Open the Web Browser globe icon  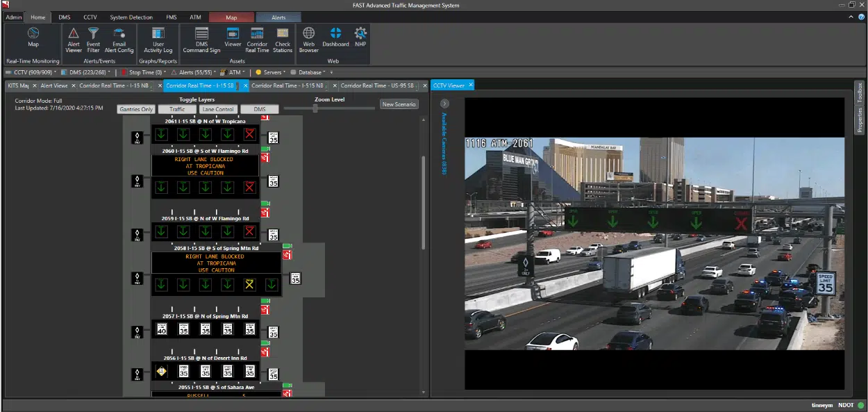[x=309, y=39]
